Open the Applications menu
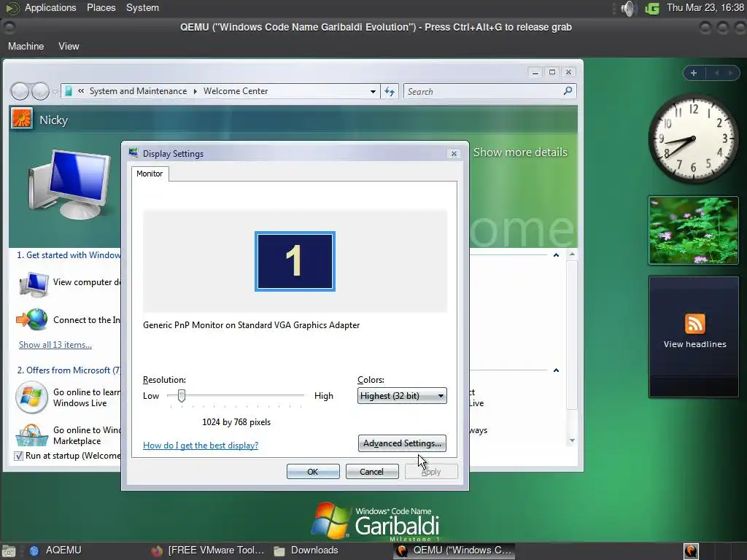The height and width of the screenshot is (560, 747). [x=50, y=7]
